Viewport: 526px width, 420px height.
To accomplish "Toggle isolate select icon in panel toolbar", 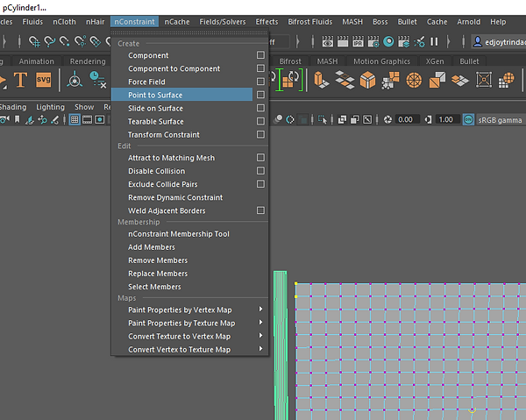I will tap(323, 119).
